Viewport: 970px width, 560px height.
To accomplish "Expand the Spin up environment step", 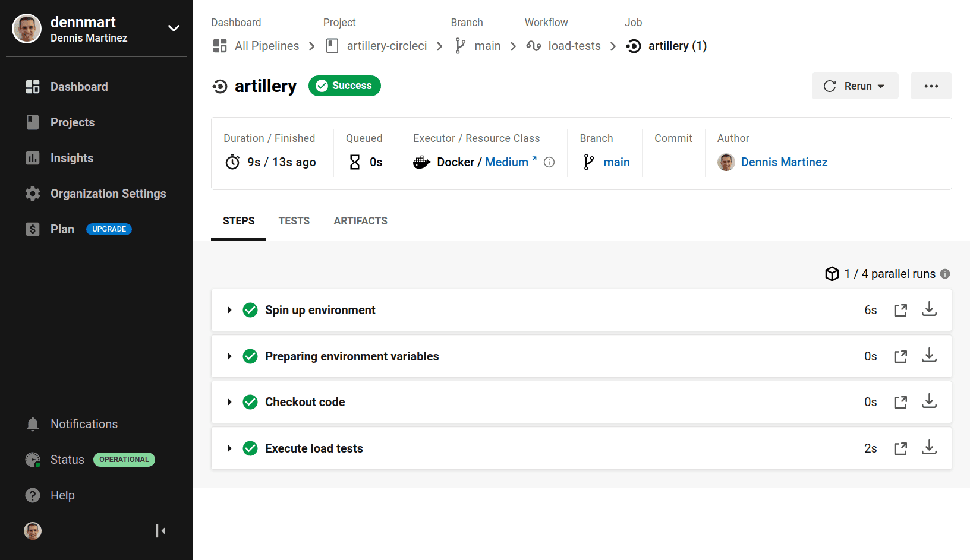I will (x=229, y=309).
